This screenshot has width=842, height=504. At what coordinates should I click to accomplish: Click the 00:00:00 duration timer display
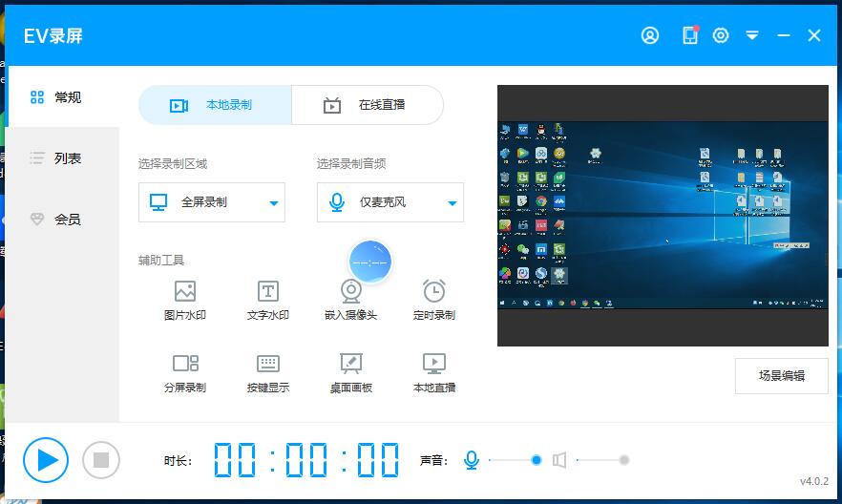click(x=306, y=460)
